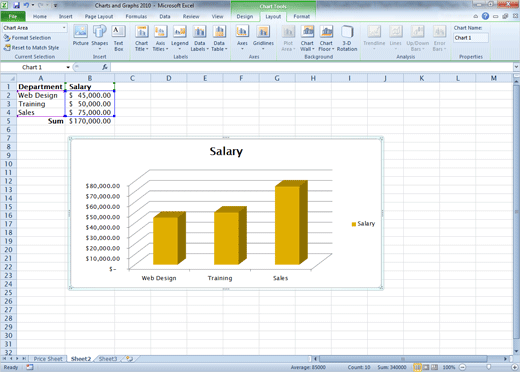This screenshot has height=372, width=520.
Task: Click the Axis Titles icon
Action: click(160, 38)
